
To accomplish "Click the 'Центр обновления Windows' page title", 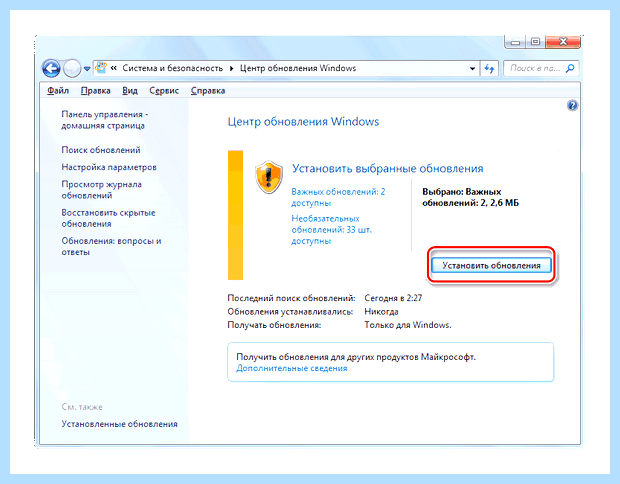I will click(x=303, y=121).
